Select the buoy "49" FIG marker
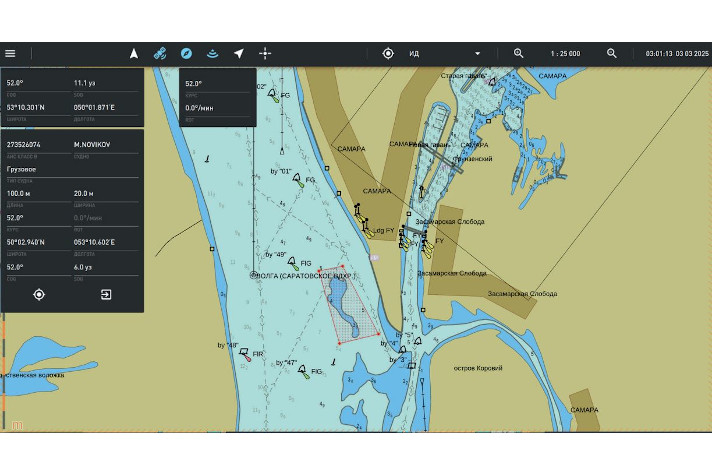 [x=292, y=264]
